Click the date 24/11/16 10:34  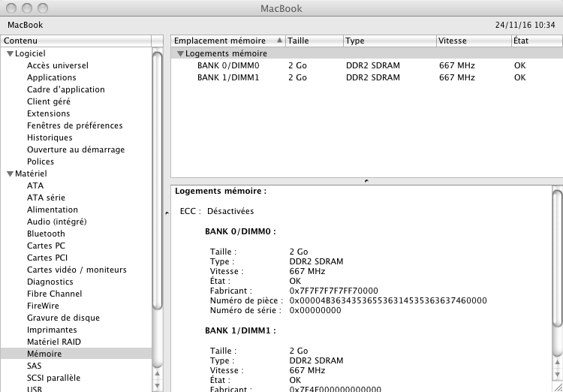[x=525, y=25]
